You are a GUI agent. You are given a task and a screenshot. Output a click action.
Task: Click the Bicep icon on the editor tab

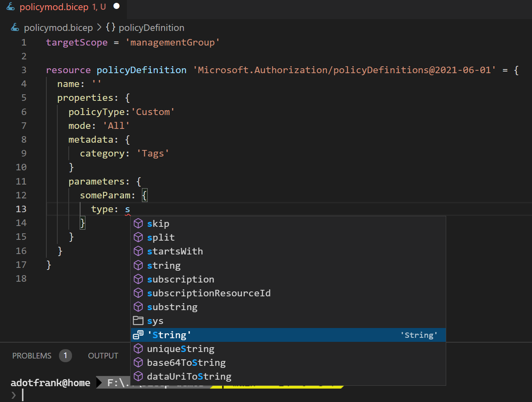(x=11, y=7)
